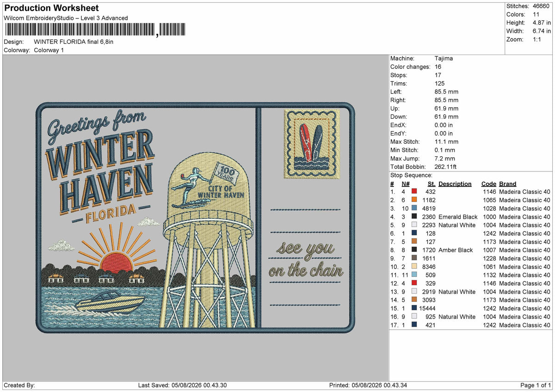Click the embroidery design preview image
The height and width of the screenshot is (392, 555).
[195, 217]
